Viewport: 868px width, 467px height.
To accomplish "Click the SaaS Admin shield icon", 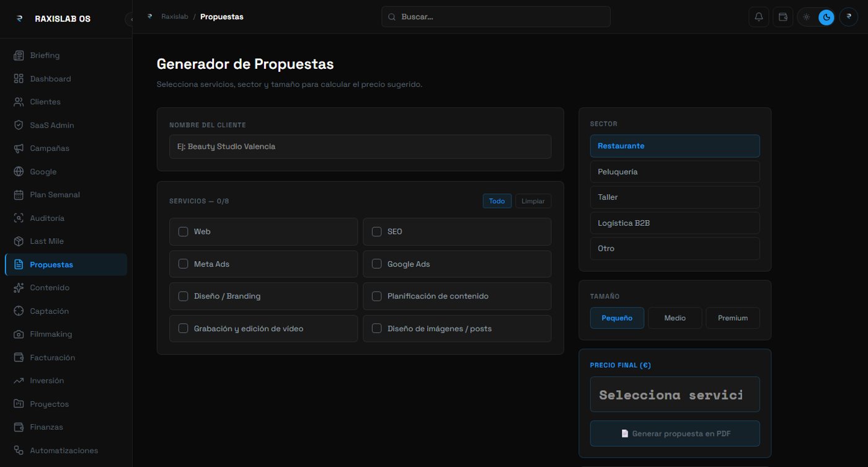I will point(19,125).
